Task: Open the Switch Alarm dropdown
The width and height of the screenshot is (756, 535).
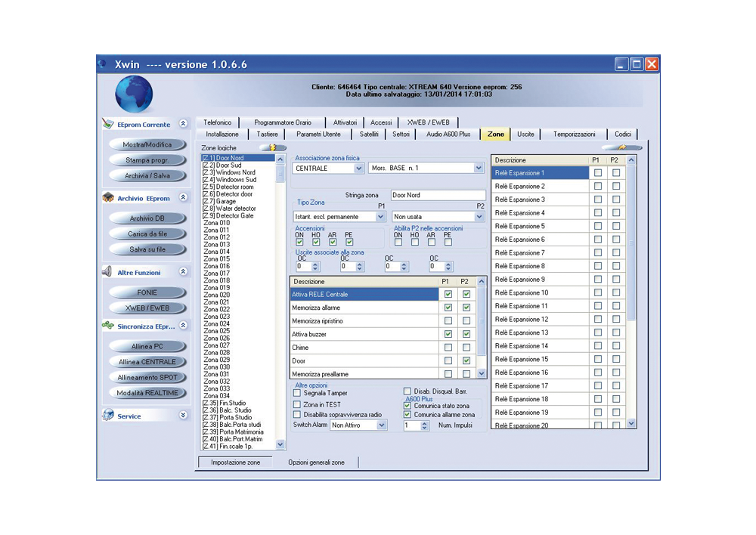Action: click(382, 425)
